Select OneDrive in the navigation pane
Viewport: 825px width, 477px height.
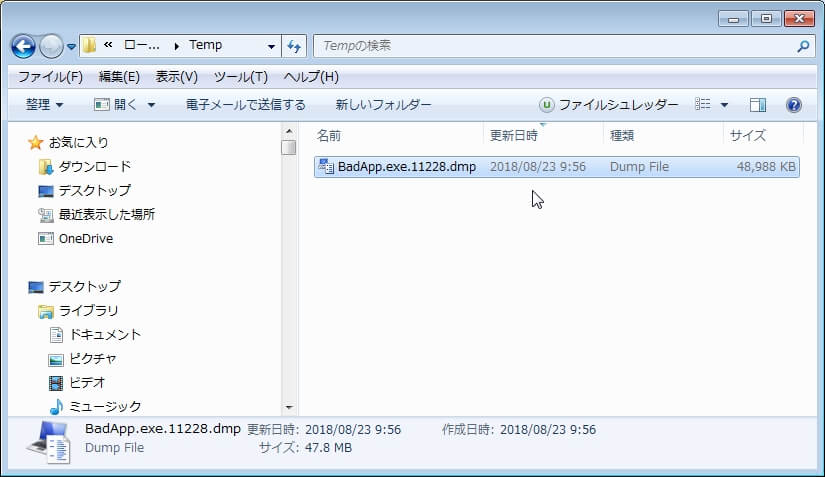[85, 239]
